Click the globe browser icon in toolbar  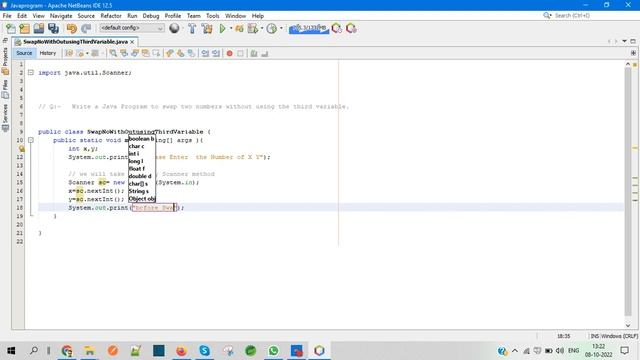[x=174, y=28]
